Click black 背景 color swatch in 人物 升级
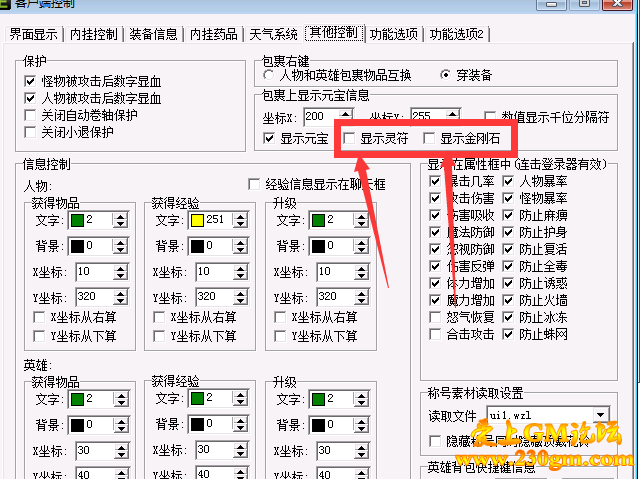 click(318, 246)
